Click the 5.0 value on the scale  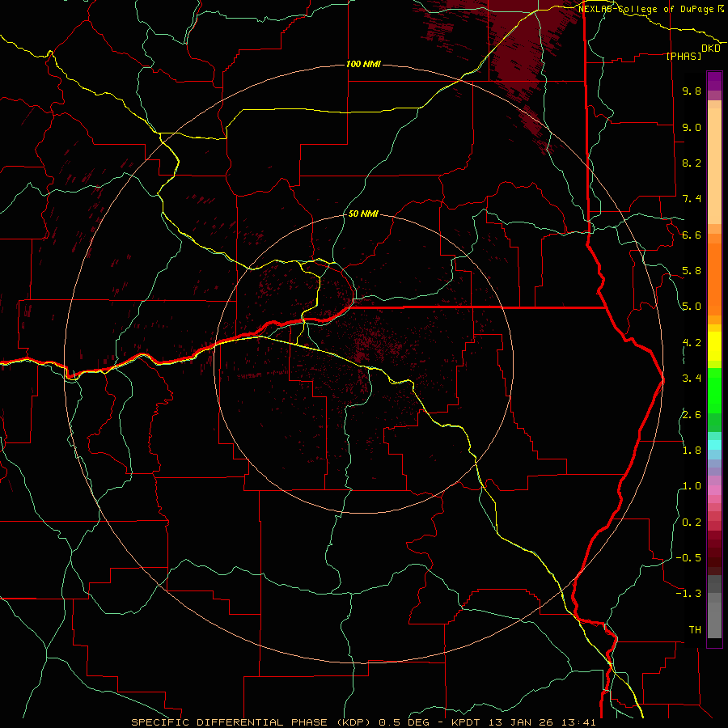[x=692, y=307]
